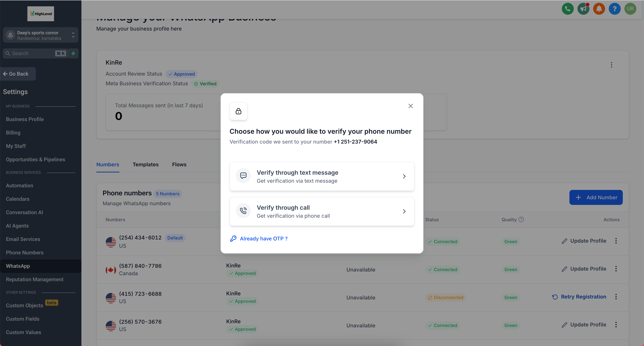Screen dimensions: 644x346
Task: Open Conversation AI settings
Action: click(24, 212)
